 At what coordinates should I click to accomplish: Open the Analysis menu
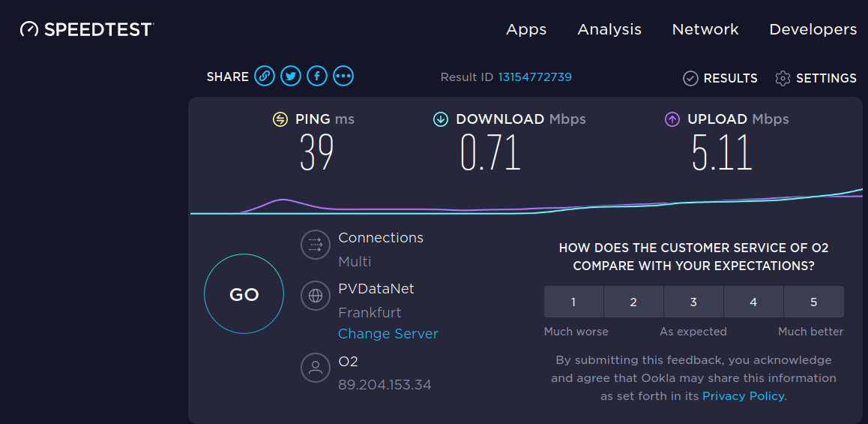[609, 29]
